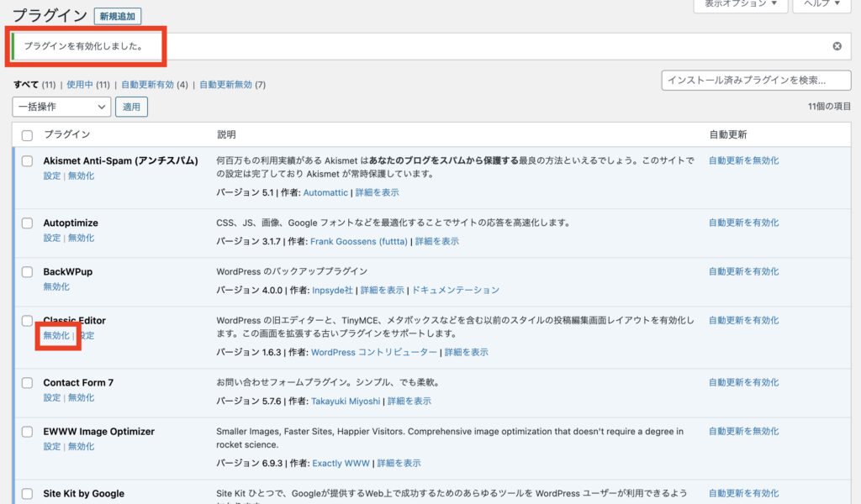Deactivate BackWPup via 無効化 link

coord(56,286)
